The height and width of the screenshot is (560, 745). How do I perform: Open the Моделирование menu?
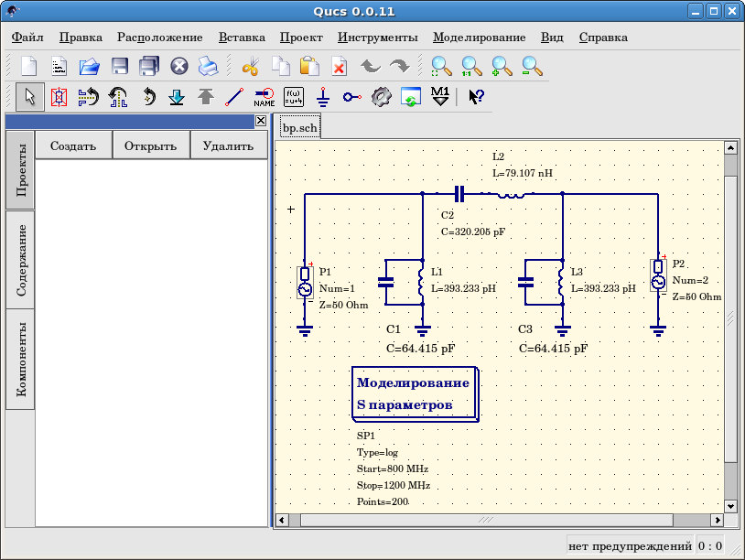[x=479, y=38]
